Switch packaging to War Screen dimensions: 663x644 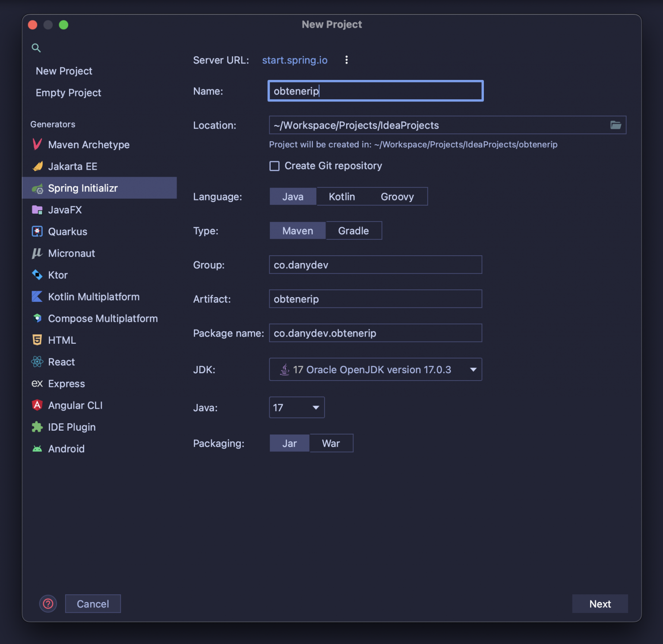331,443
